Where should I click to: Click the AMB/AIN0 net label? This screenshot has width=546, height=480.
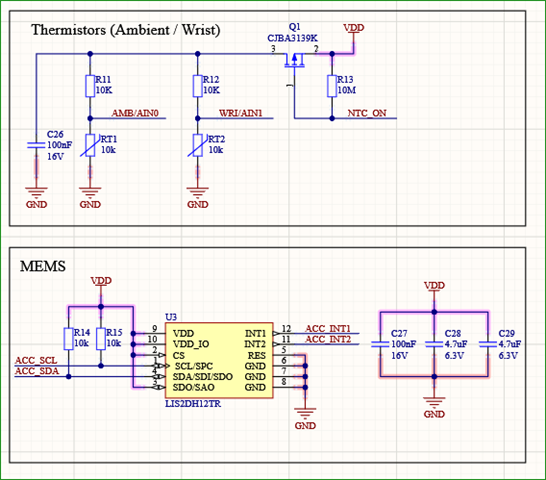[x=135, y=113]
